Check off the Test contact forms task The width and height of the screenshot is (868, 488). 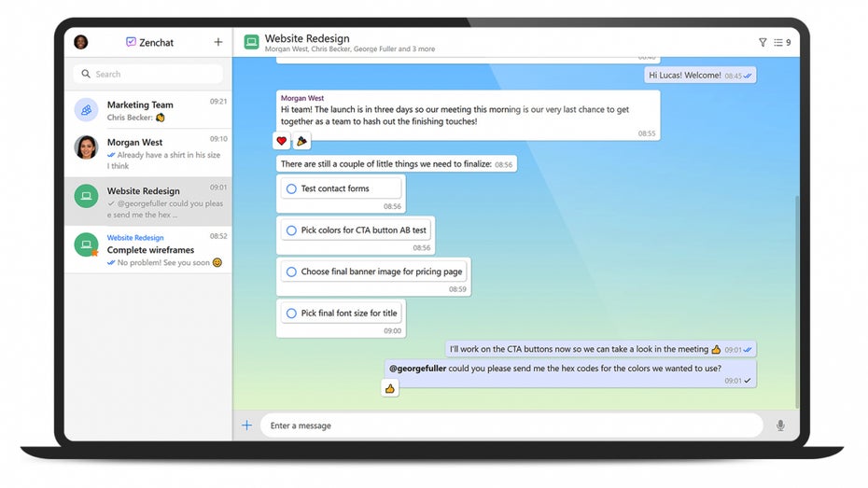point(291,188)
